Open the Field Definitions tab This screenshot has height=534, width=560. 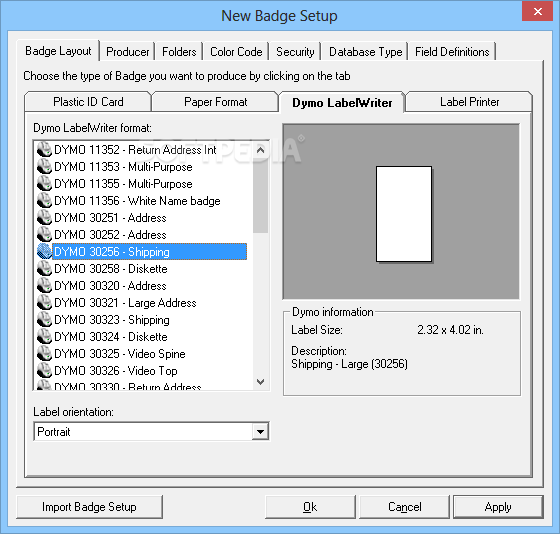point(452,52)
